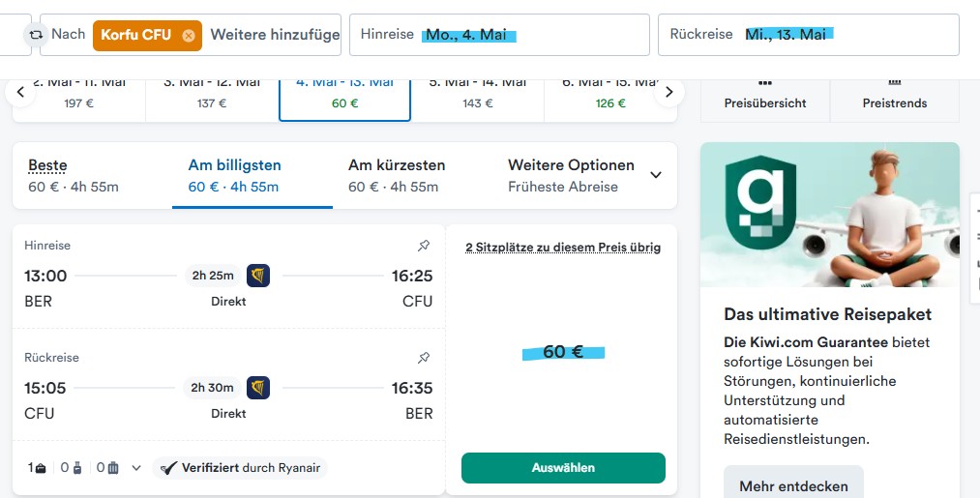Click the Ryanair logo on the return flight

click(x=258, y=388)
